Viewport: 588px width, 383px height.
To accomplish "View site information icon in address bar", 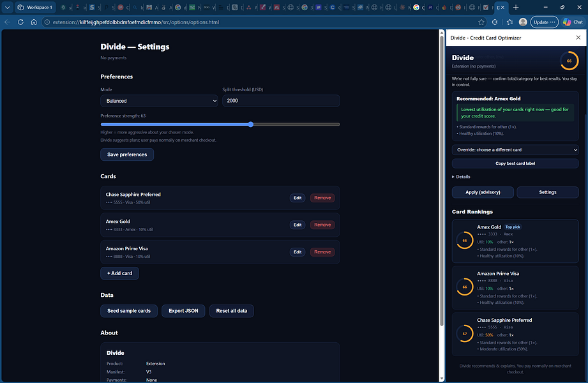I will (47, 22).
